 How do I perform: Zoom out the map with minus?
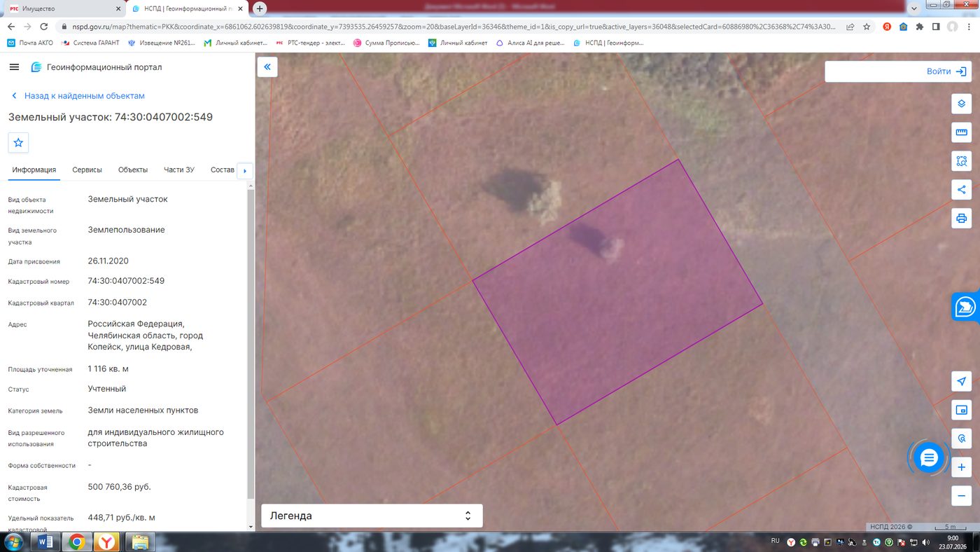[x=961, y=496]
